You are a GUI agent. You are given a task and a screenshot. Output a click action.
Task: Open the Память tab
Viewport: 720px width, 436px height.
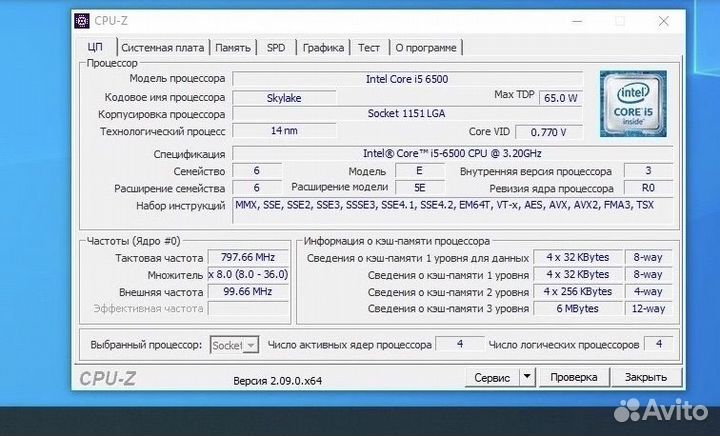click(x=233, y=48)
